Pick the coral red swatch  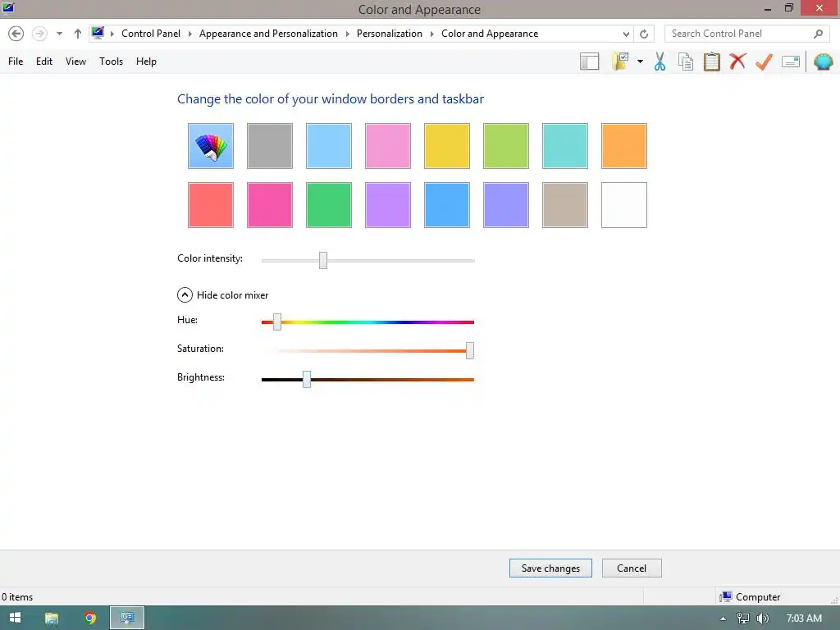click(x=211, y=204)
